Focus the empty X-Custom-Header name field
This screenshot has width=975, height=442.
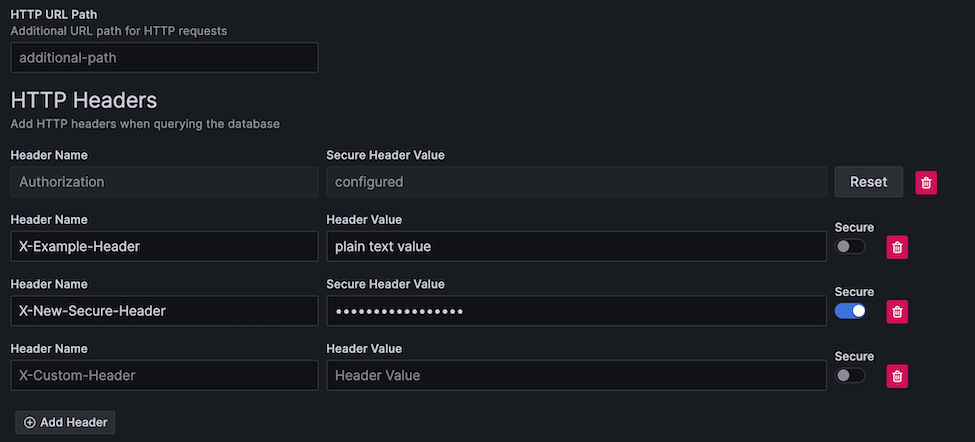[164, 375]
